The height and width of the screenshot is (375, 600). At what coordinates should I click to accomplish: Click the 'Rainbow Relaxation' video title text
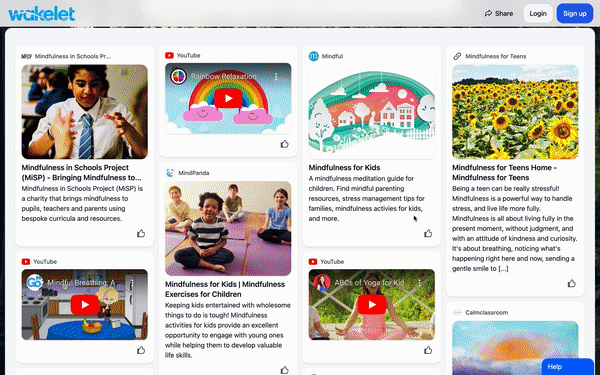point(224,77)
